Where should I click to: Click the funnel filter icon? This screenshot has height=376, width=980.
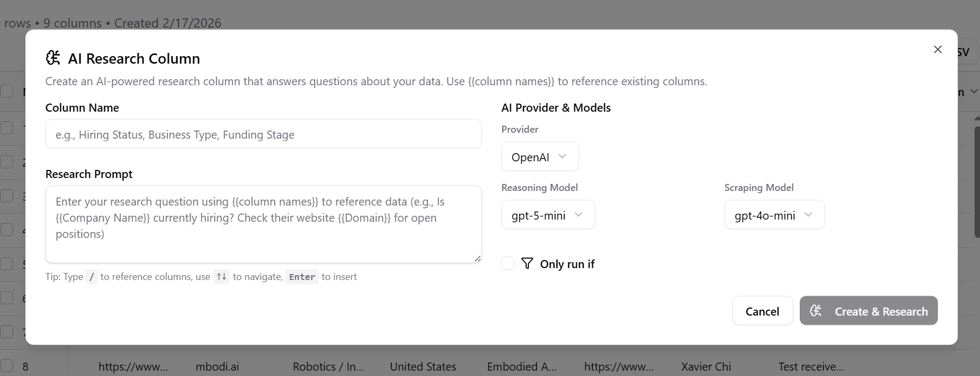(x=527, y=263)
